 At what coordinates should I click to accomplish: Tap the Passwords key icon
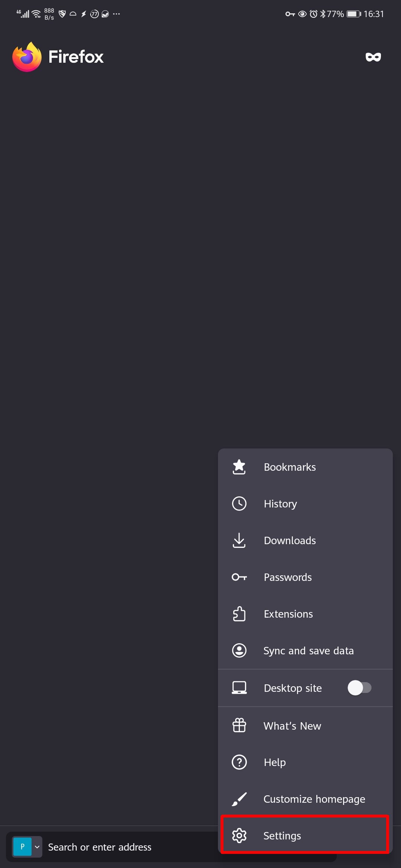tap(239, 577)
